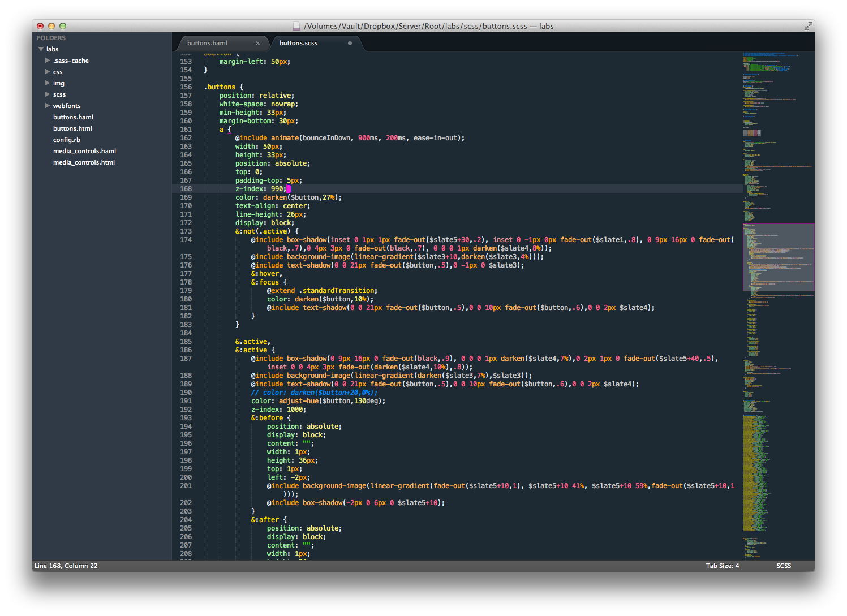Viewport: 847px width, 616px height.
Task: Click the unsaved-changes dot on buttons.scss tab
Action: point(349,43)
